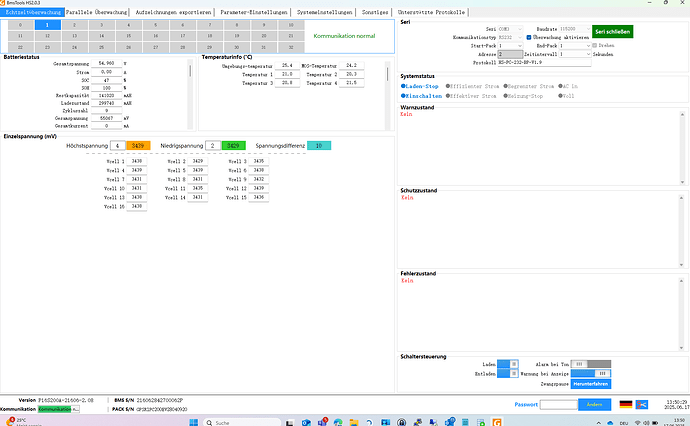The image size is (690, 426).
Task: Click the Adresse input field
Action: 510,54
